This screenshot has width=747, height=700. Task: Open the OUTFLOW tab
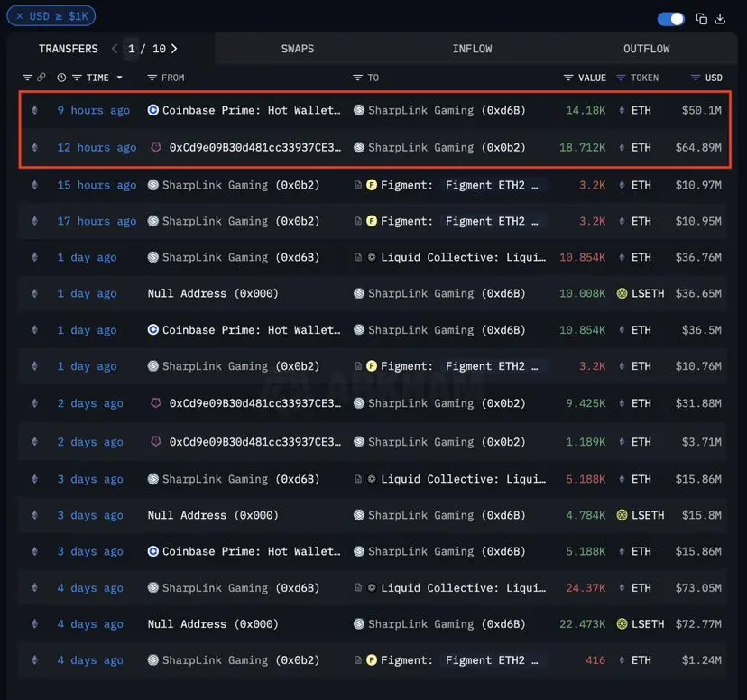point(647,49)
